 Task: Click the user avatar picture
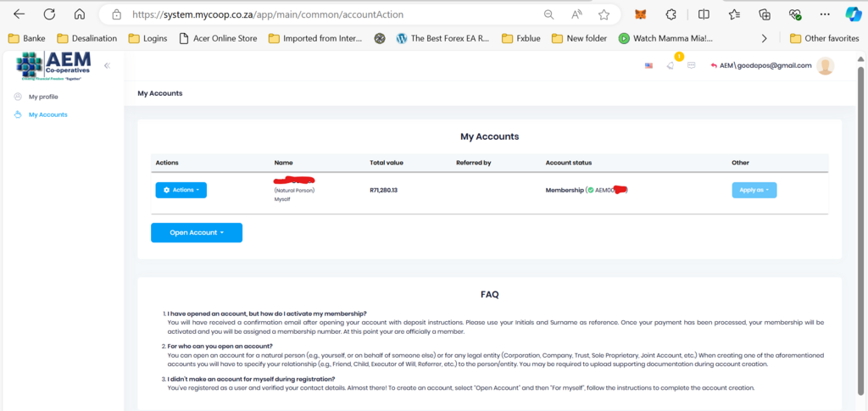pyautogui.click(x=825, y=65)
